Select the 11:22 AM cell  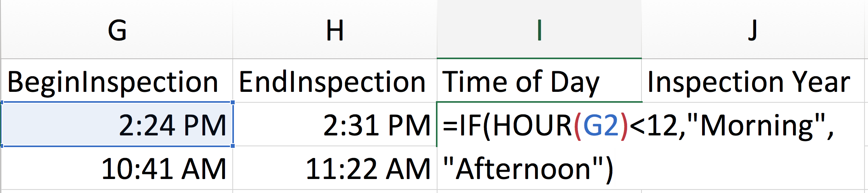[335, 168]
